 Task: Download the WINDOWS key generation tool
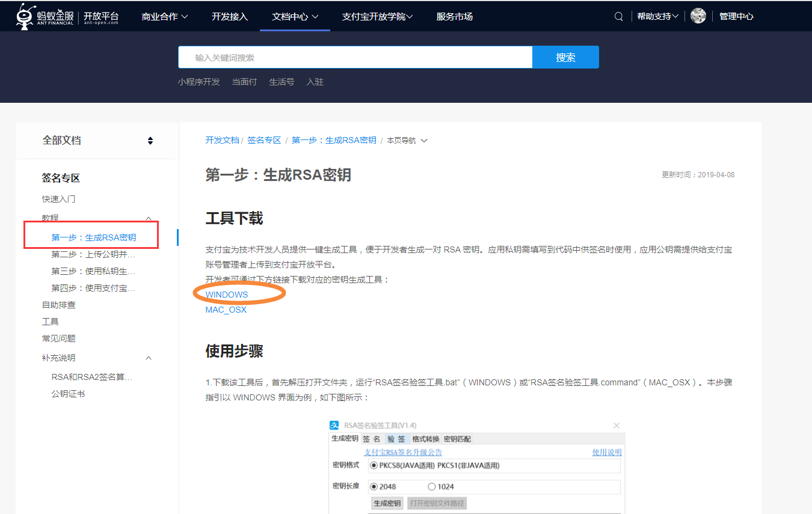coord(227,295)
